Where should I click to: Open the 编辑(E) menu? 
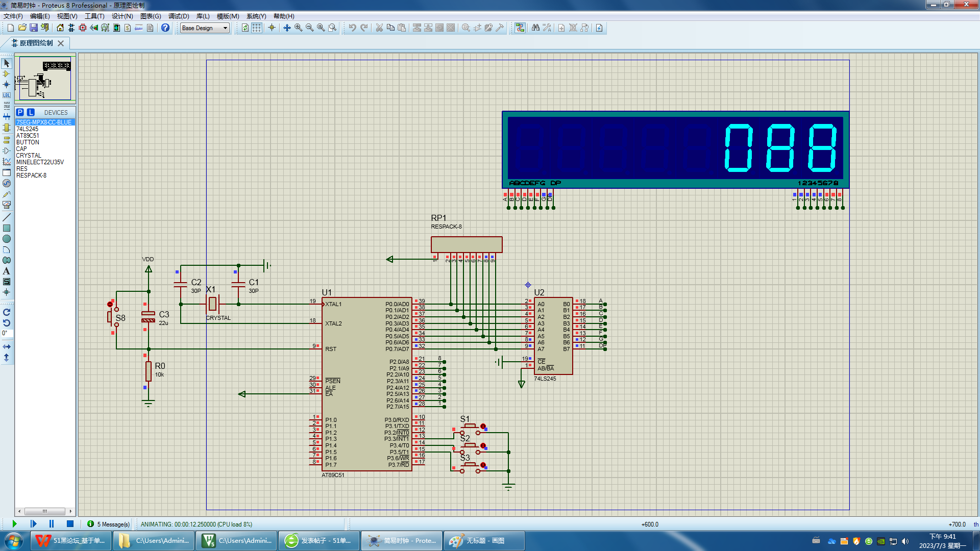(x=40, y=16)
